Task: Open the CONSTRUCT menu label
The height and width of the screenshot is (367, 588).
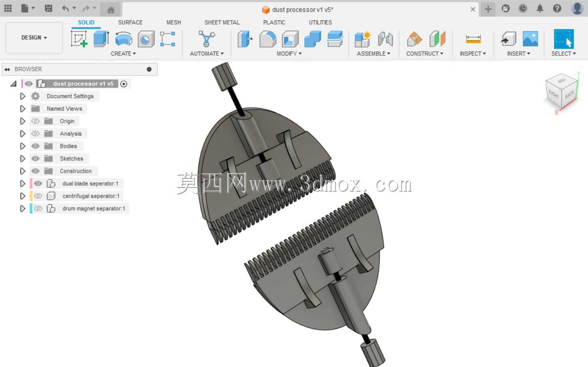Action: tap(425, 54)
